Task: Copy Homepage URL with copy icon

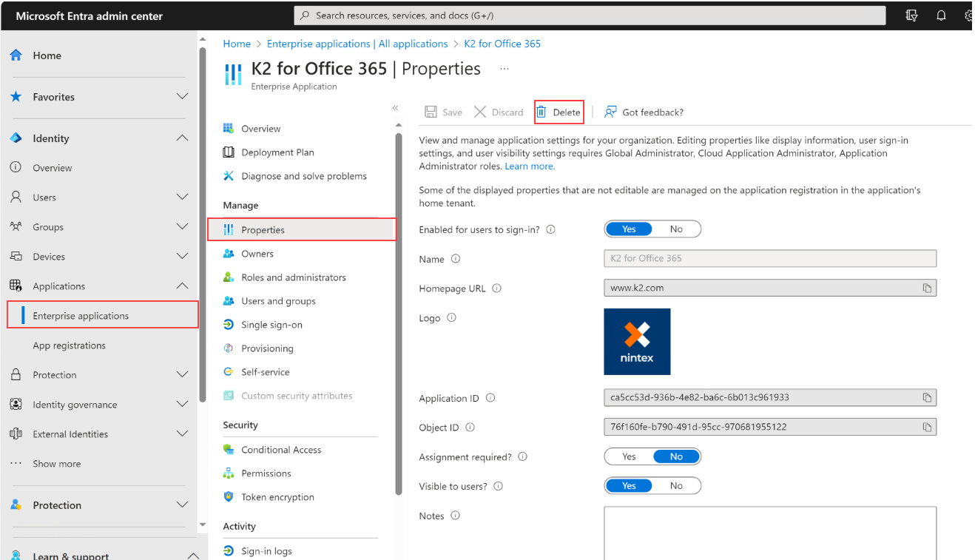Action: [x=927, y=288]
